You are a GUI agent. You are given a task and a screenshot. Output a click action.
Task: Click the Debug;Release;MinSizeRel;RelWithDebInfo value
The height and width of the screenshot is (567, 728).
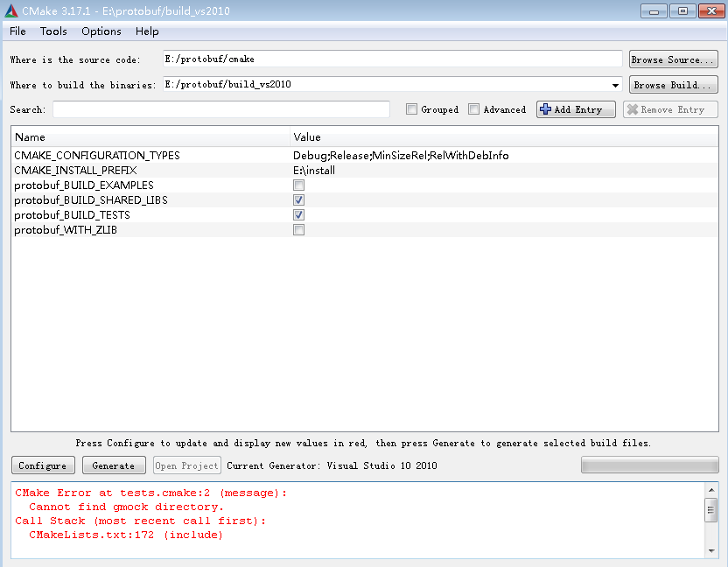pos(401,156)
